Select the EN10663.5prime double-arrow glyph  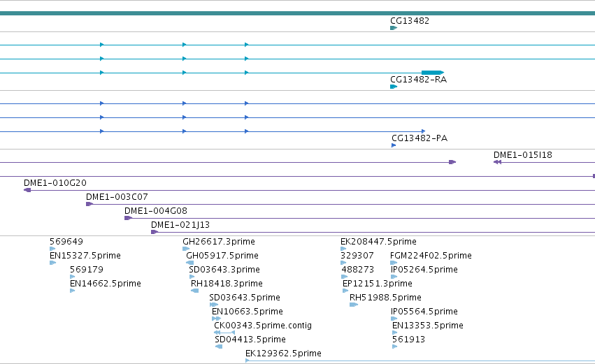216,319
